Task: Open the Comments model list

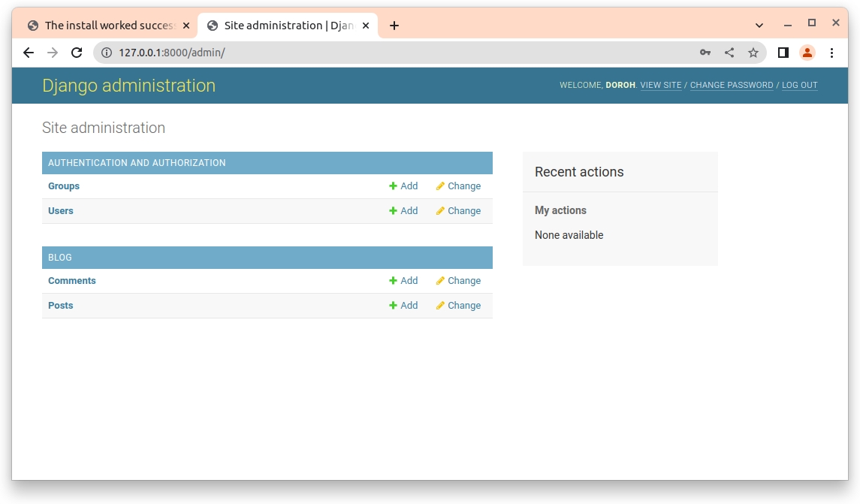Action: click(72, 281)
